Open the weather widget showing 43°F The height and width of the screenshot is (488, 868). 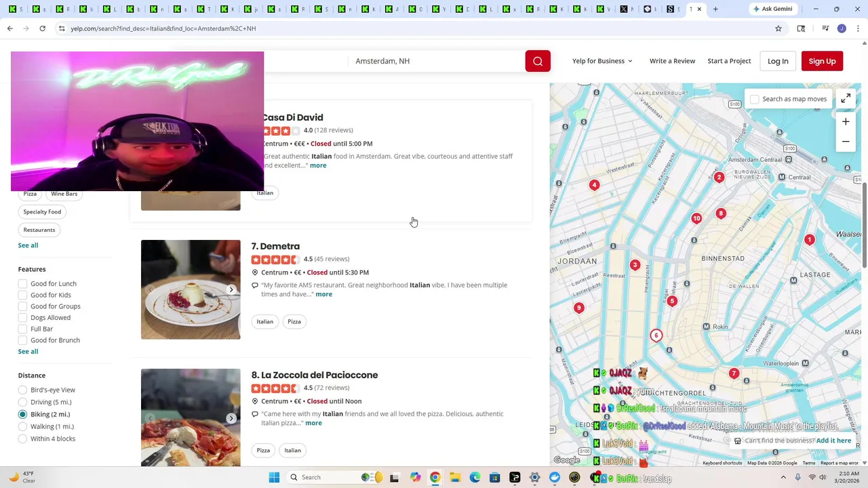[22, 477]
